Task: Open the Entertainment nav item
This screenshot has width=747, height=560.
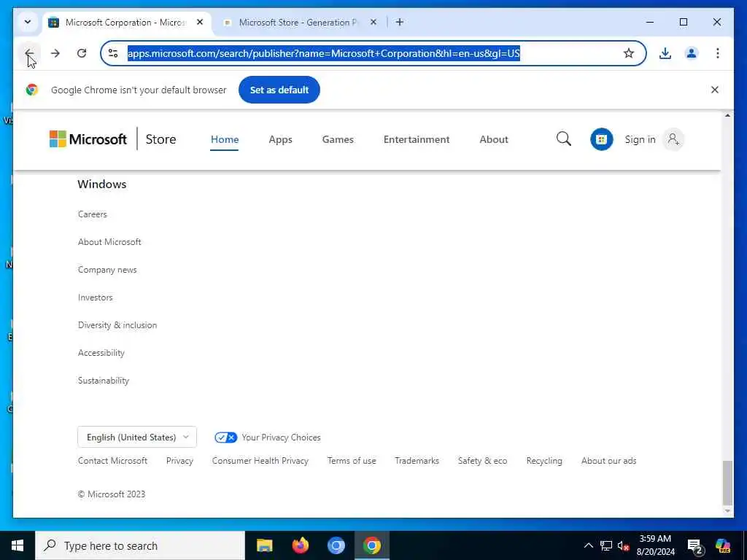Action: click(417, 139)
